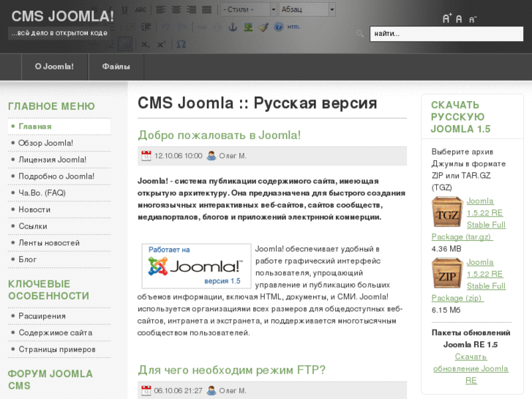532x399 pixels.
Task: Click tagline '...всё дело в открытом коде'
Action: 59,33
